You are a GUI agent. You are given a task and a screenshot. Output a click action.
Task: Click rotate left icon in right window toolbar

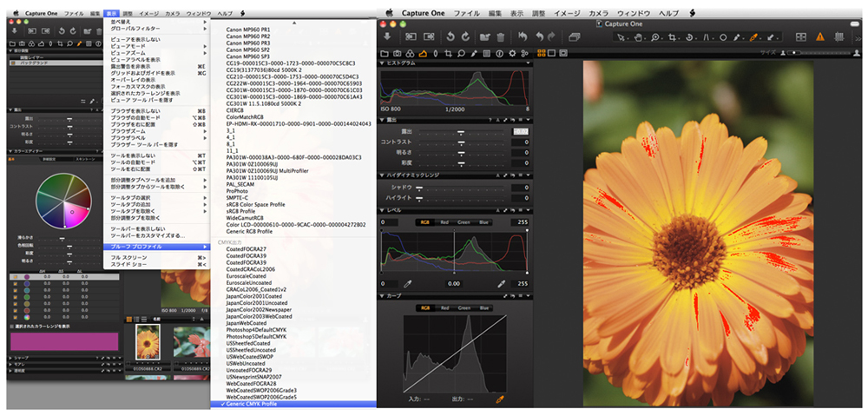click(x=450, y=36)
